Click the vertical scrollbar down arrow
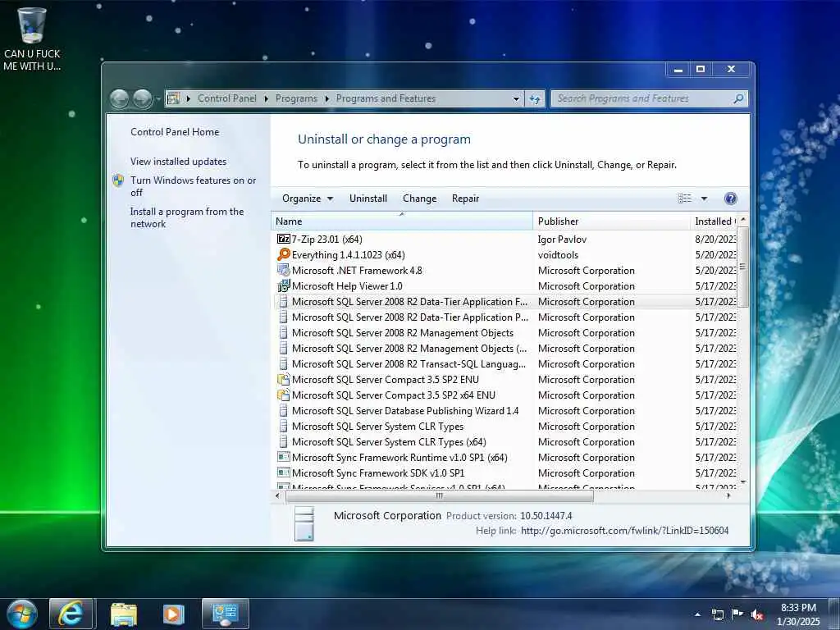The image size is (840, 630). click(742, 482)
